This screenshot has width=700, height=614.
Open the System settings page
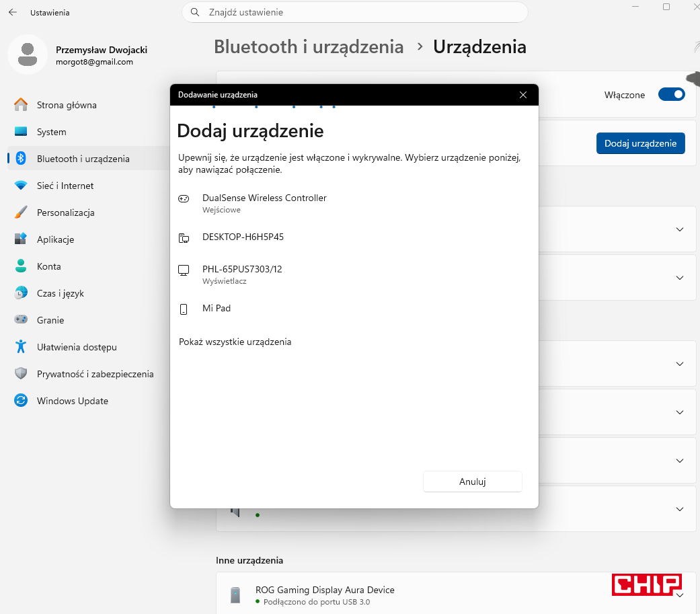[88, 132]
